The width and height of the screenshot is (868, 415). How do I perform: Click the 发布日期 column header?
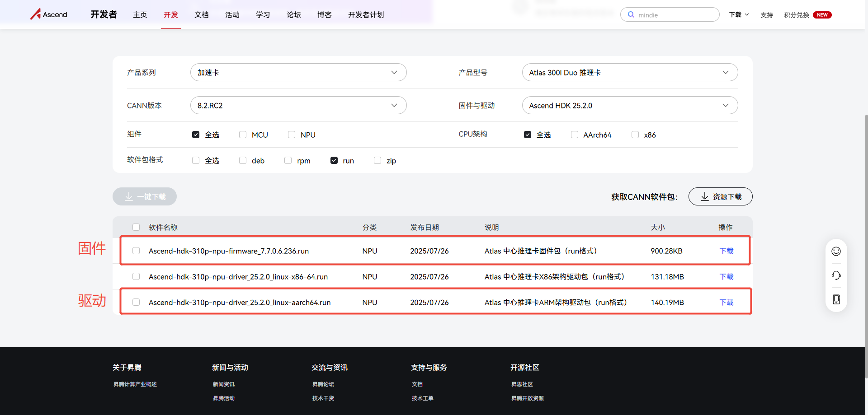coord(425,227)
